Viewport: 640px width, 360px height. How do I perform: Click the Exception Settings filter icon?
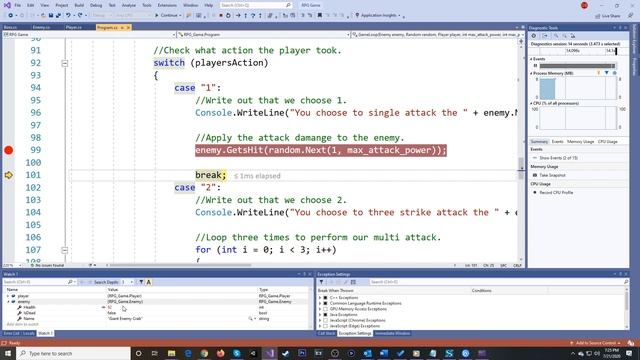pyautogui.click(x=321, y=282)
